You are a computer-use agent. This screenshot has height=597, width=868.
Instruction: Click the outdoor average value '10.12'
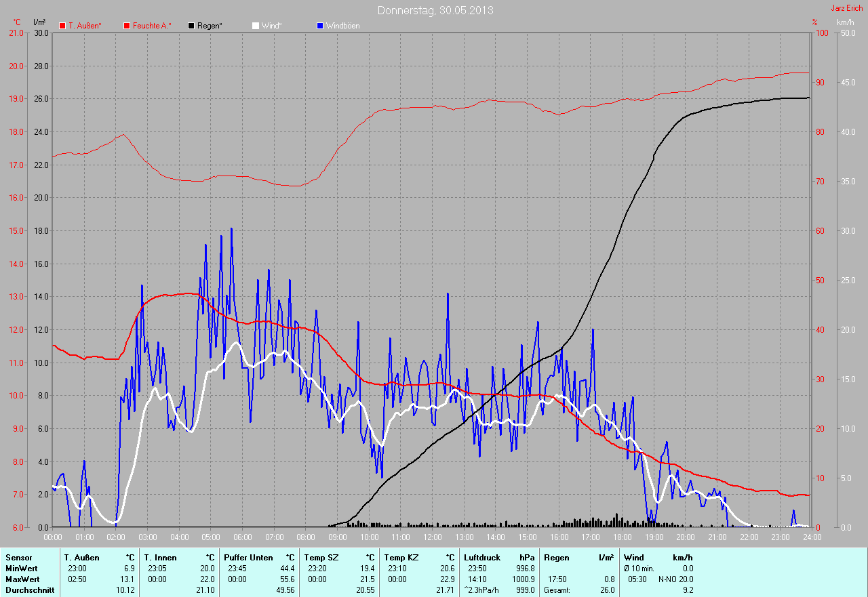[x=125, y=590]
